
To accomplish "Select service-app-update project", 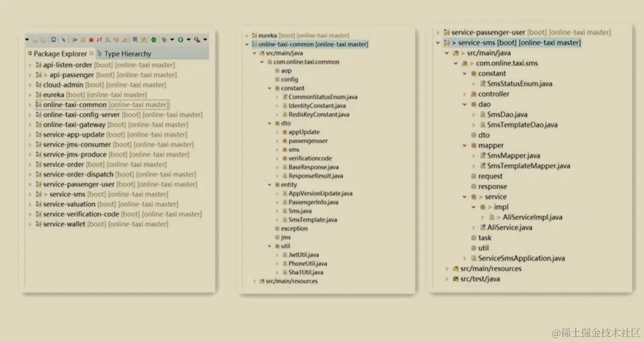I will (73, 135).
